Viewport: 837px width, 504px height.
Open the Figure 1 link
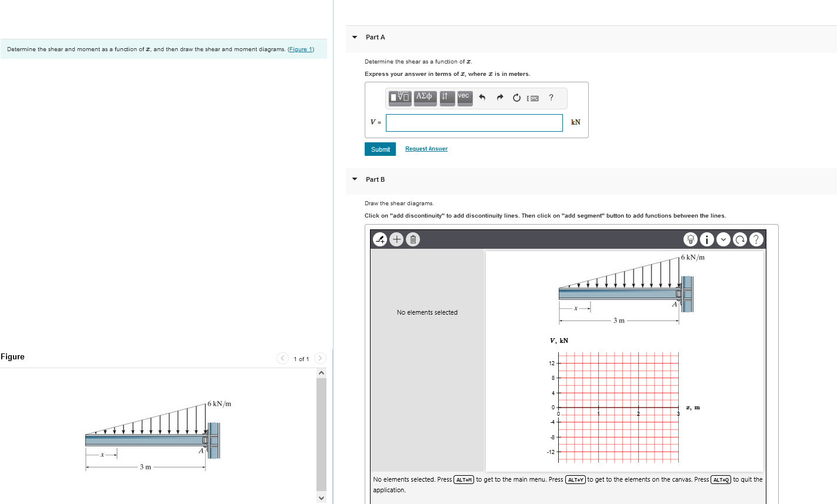(x=301, y=49)
